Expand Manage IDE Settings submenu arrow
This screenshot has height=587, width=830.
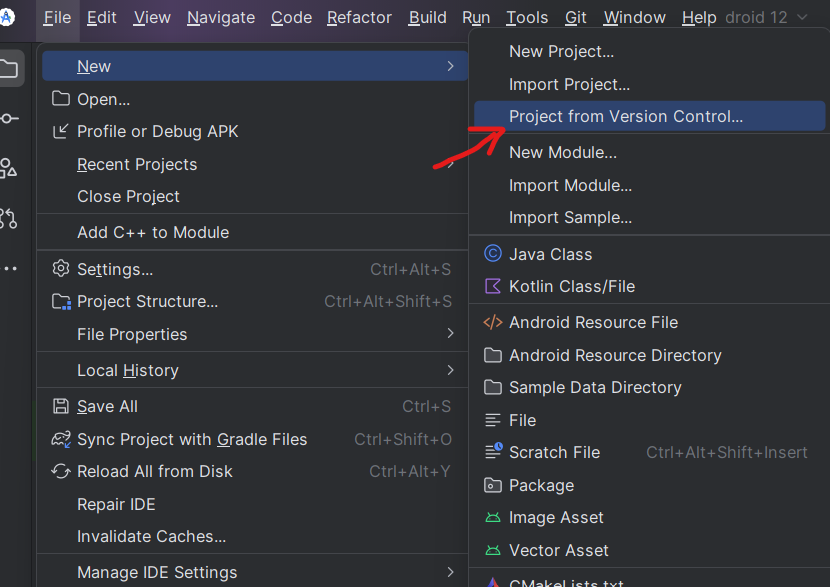pyautogui.click(x=450, y=572)
